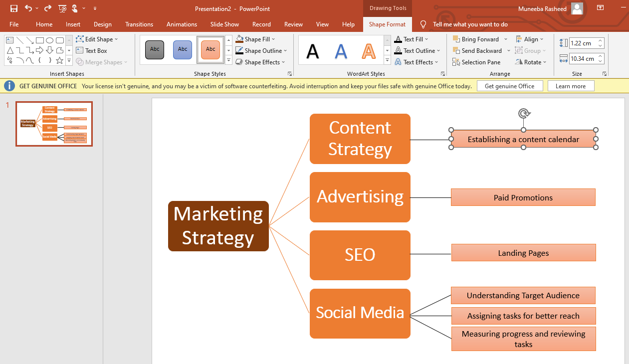Open WordArt Styles dialog launcher
629x364 pixels.
tap(442, 74)
